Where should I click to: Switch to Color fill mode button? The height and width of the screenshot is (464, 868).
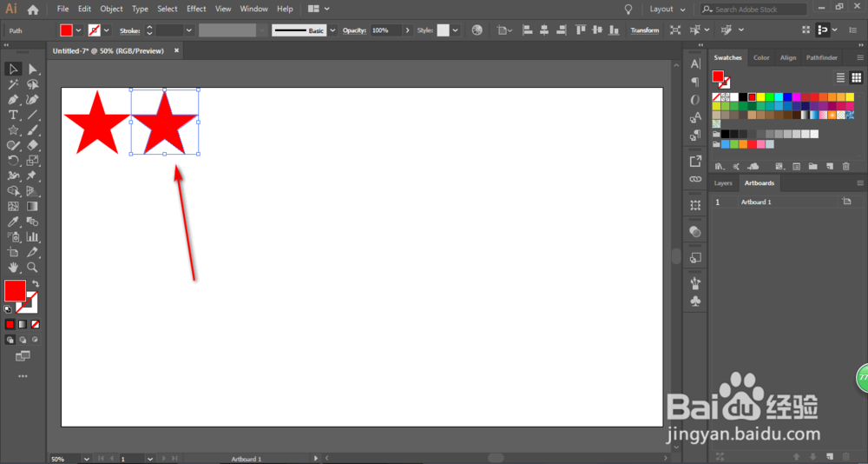[10, 324]
